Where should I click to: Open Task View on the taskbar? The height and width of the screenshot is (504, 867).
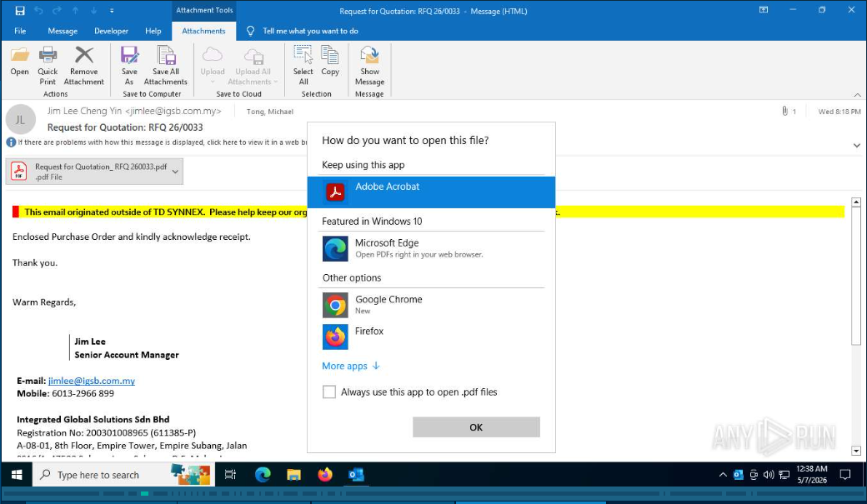231,474
